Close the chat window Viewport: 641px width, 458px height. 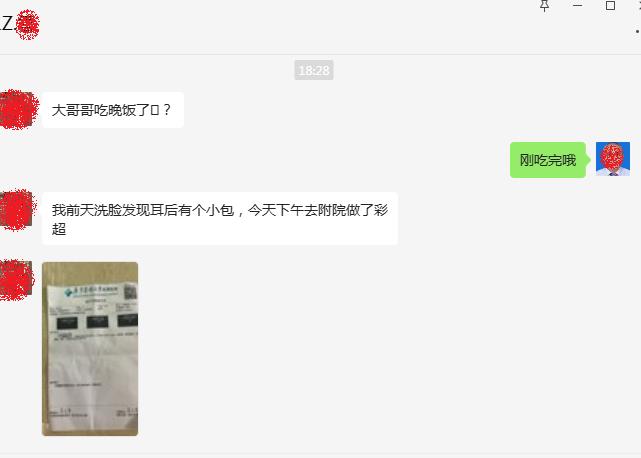(639, 5)
